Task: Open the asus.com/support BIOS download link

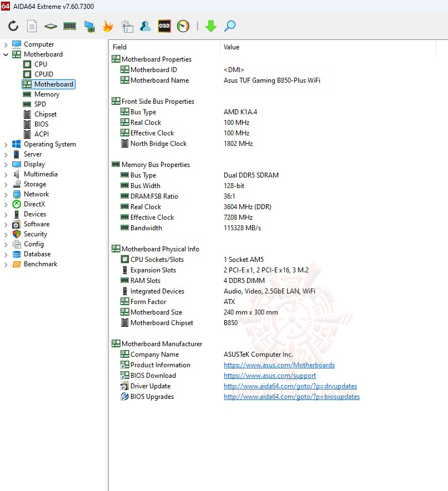Action: pyautogui.click(x=270, y=376)
